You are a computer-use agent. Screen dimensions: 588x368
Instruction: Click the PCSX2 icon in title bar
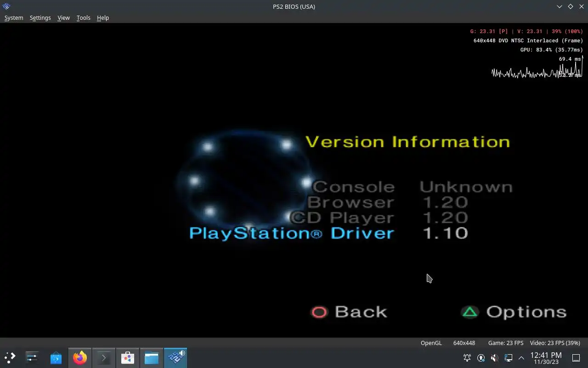tap(6, 6)
